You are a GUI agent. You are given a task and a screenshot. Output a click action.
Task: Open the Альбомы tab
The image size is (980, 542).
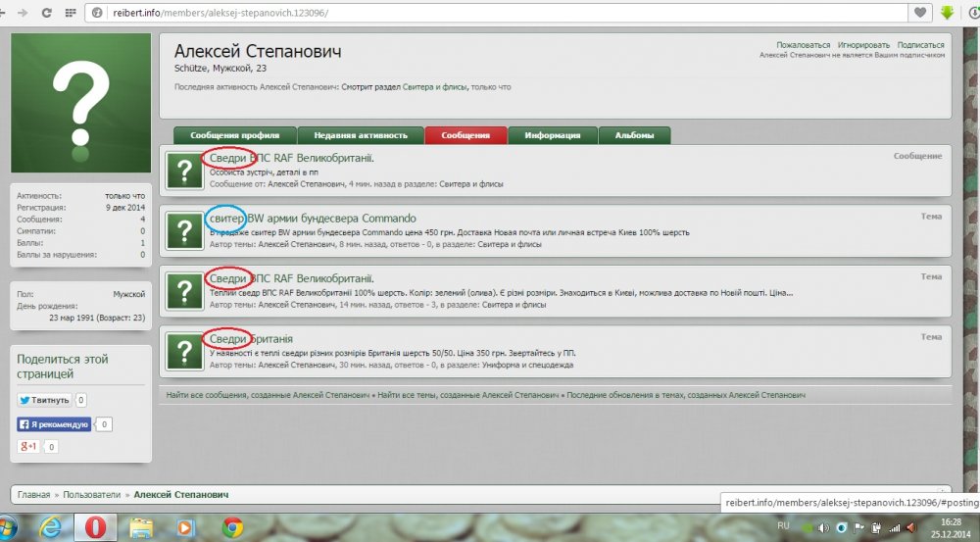(634, 135)
